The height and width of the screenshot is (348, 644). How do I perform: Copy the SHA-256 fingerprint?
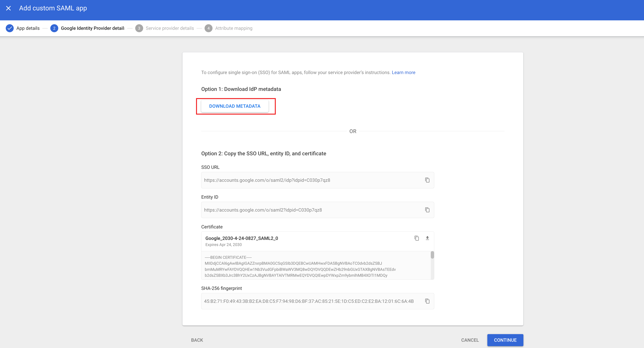[x=427, y=301]
